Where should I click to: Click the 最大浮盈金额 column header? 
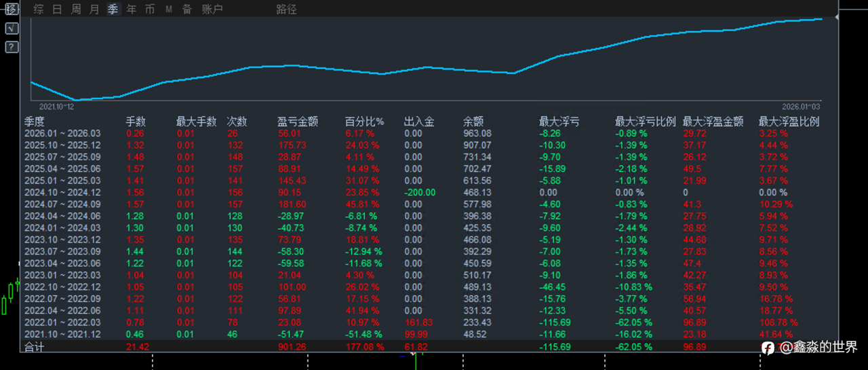[713, 122]
